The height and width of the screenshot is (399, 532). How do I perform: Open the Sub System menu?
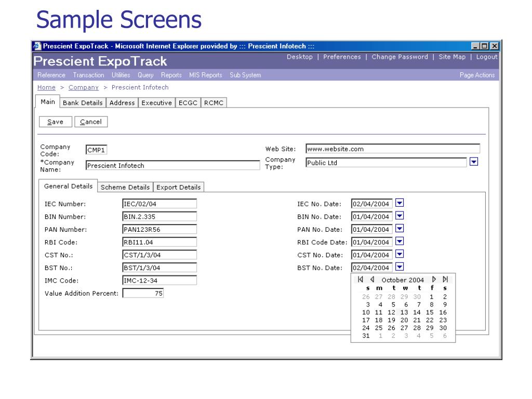[245, 75]
